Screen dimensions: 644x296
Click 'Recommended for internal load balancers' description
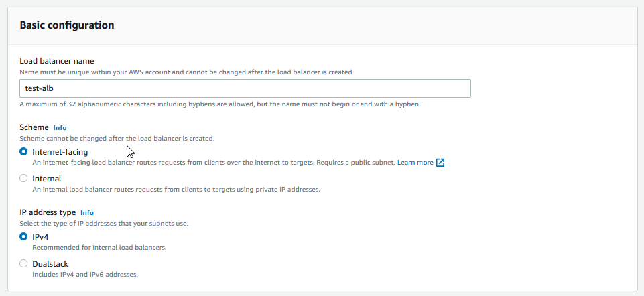point(99,248)
